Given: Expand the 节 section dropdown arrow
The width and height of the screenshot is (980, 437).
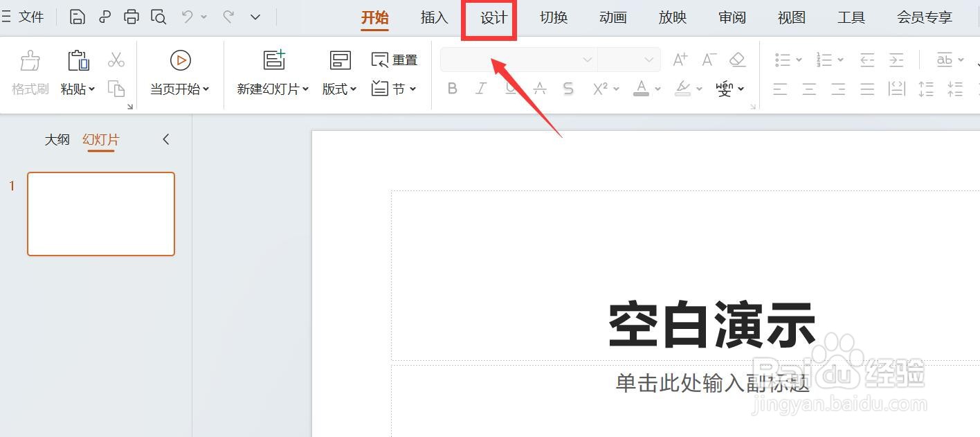Looking at the screenshot, I should [412, 89].
